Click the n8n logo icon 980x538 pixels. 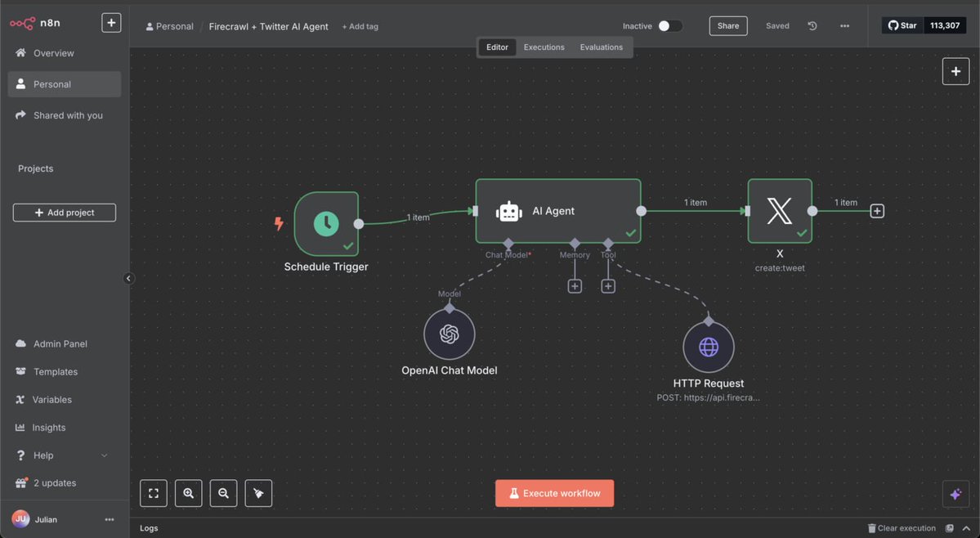pyautogui.click(x=23, y=23)
